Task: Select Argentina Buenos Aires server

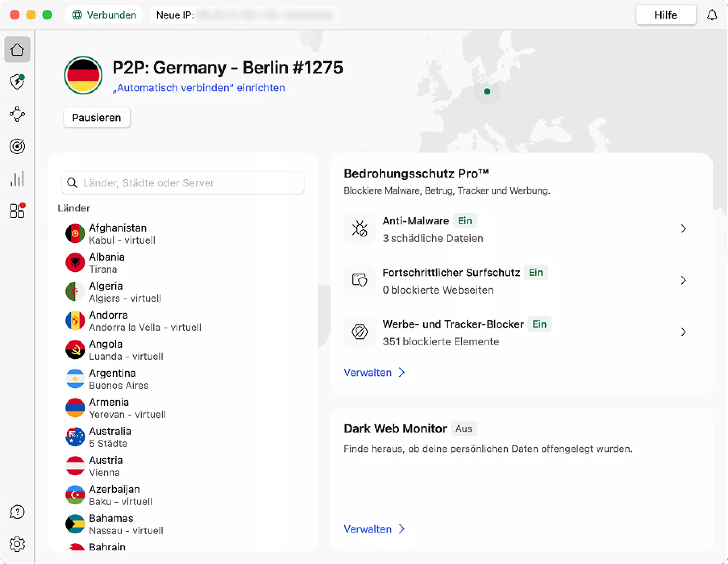Action: pyautogui.click(x=112, y=379)
